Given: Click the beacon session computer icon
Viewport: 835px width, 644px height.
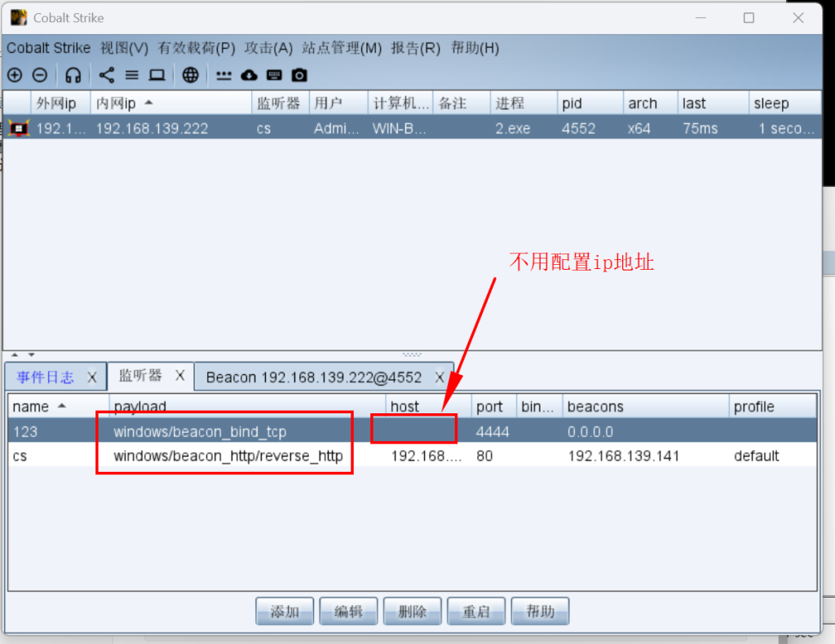Looking at the screenshot, I should click(x=19, y=128).
